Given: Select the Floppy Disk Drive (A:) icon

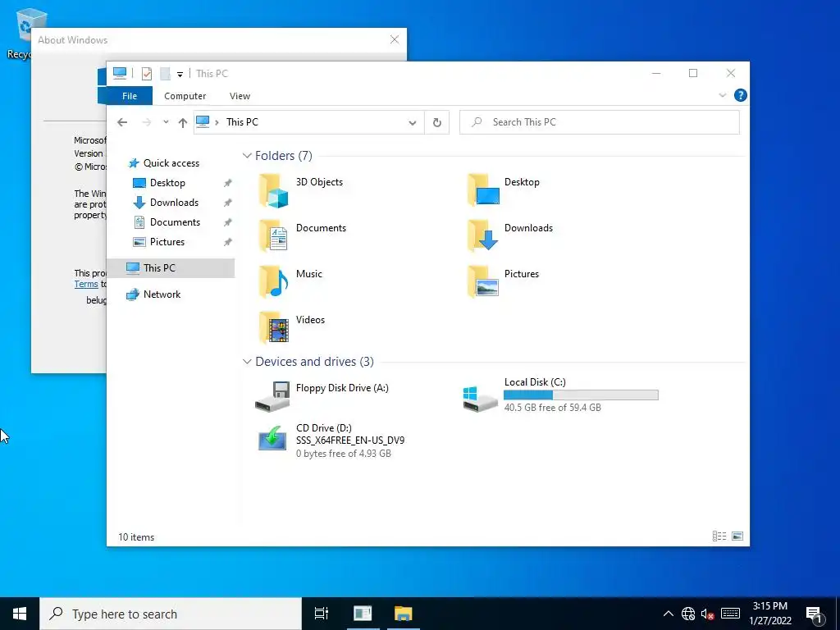Looking at the screenshot, I should 272,396.
